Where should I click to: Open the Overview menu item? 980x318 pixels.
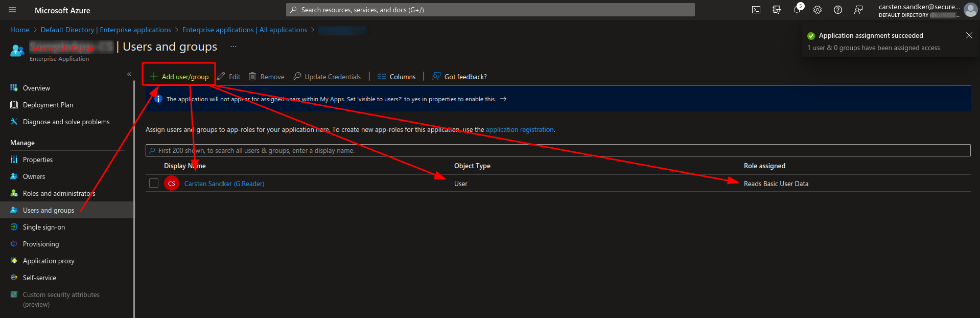tap(36, 88)
